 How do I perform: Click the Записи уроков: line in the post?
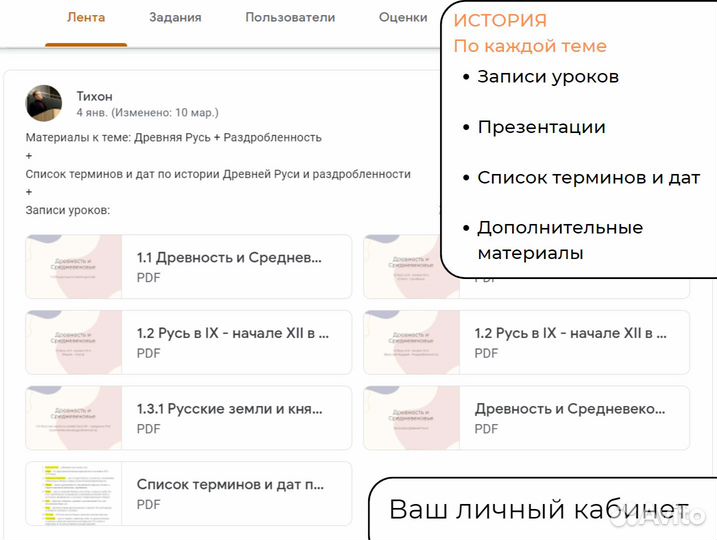coord(68,210)
